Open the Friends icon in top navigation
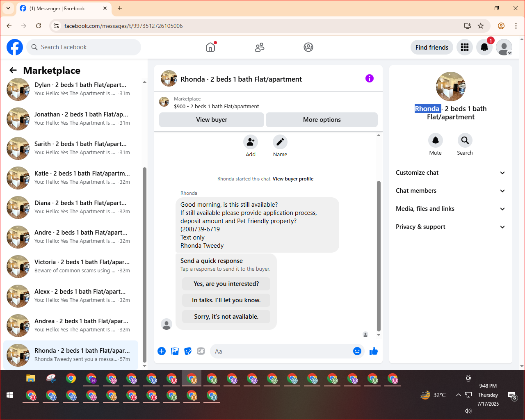The image size is (525, 420). [260, 47]
